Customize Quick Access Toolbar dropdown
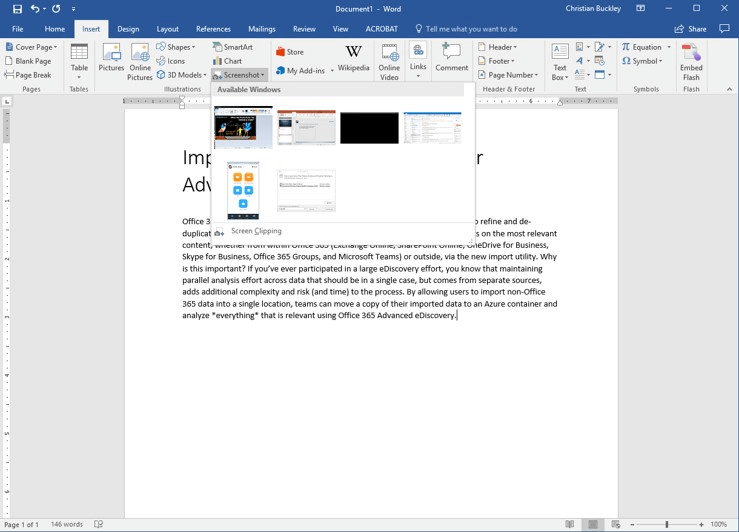The width and height of the screenshot is (739, 532). 74,8
